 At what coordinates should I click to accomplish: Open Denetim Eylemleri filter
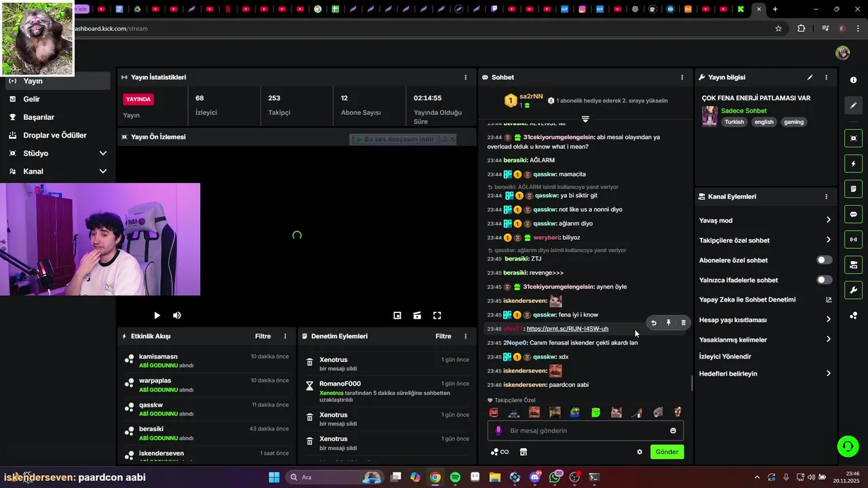[x=443, y=336]
